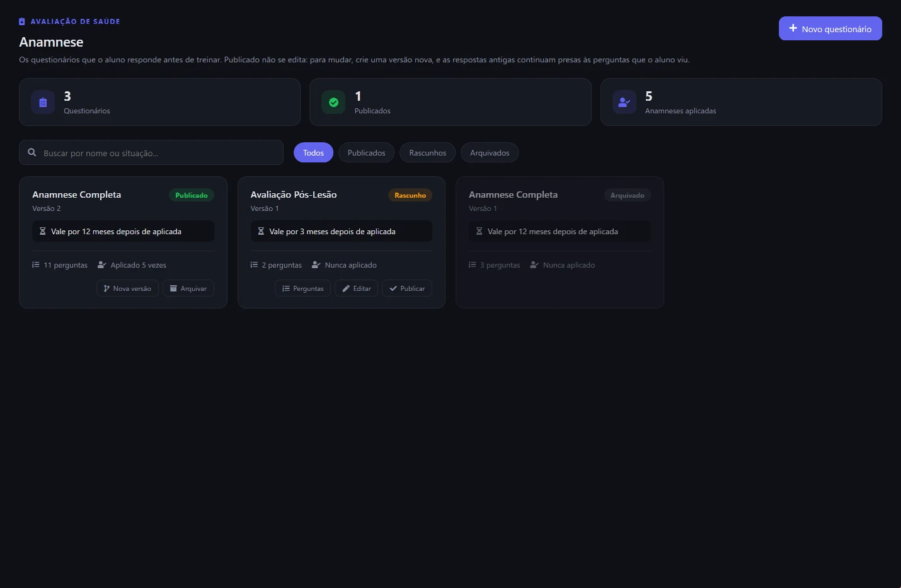Switch to the Arquivados filter
Viewport: 901px width, 588px height.
pos(490,152)
